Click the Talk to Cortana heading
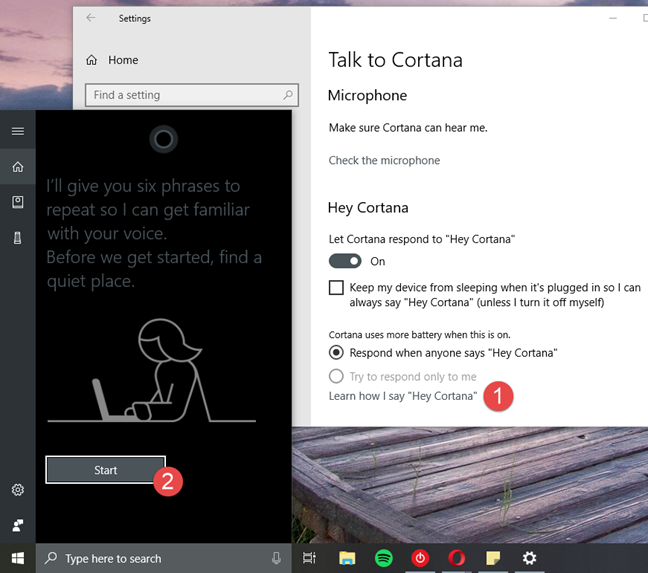The width and height of the screenshot is (648, 573). [395, 60]
